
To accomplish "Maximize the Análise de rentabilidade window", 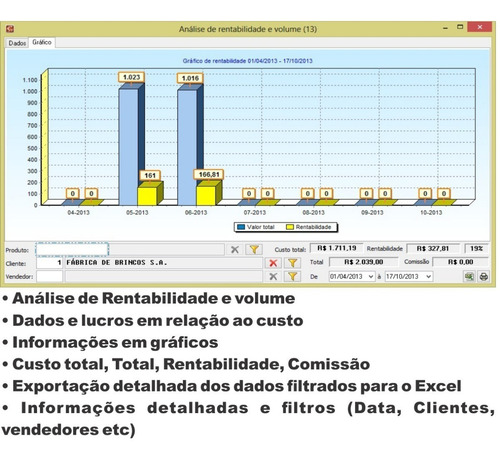I will (460, 27).
